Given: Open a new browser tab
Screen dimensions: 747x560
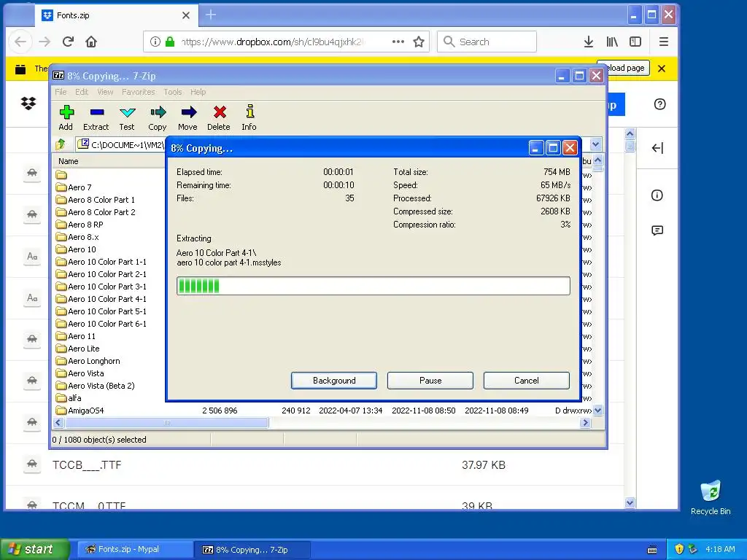Looking at the screenshot, I should (x=211, y=15).
